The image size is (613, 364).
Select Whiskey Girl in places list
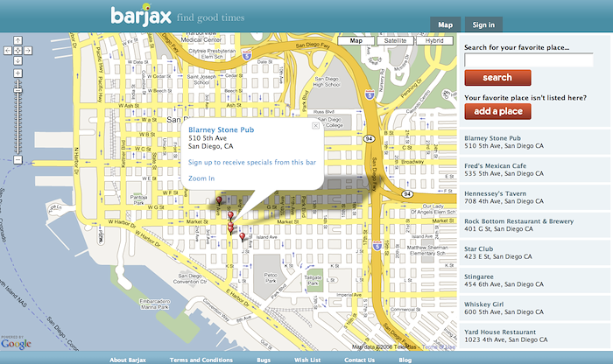[534, 308]
